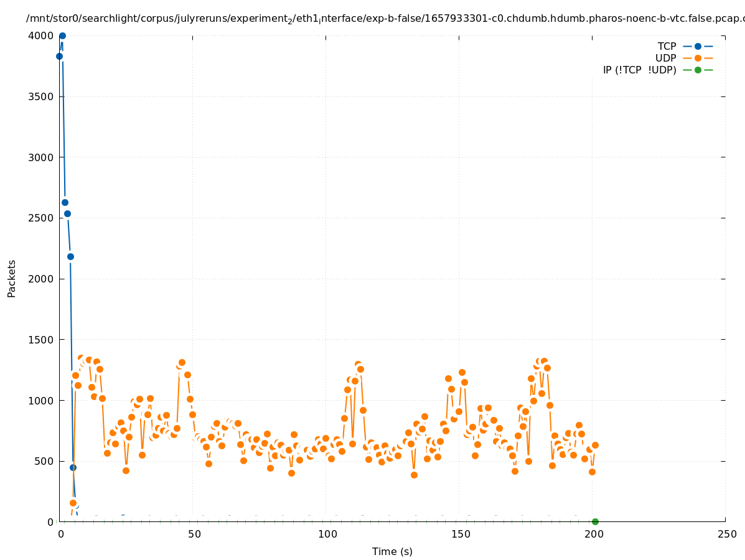Click the 100 tick on the time axis
Image resolution: width=745 pixels, height=560 pixels.
point(326,534)
